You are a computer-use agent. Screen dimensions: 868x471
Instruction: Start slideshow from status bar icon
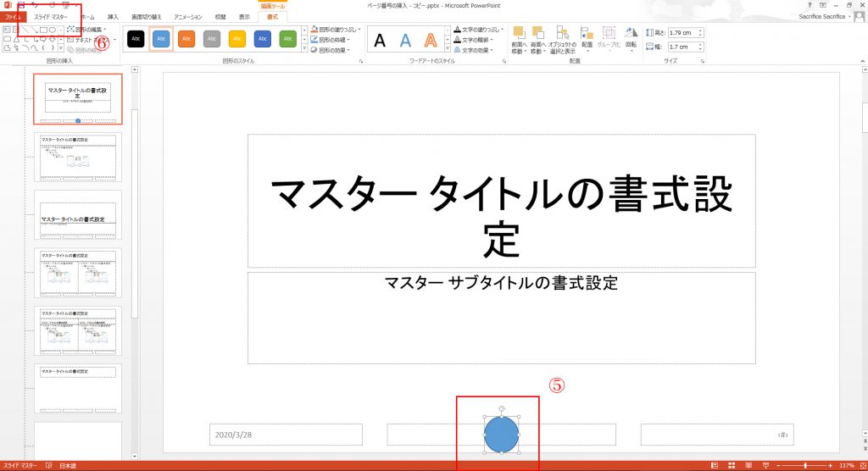765,465
